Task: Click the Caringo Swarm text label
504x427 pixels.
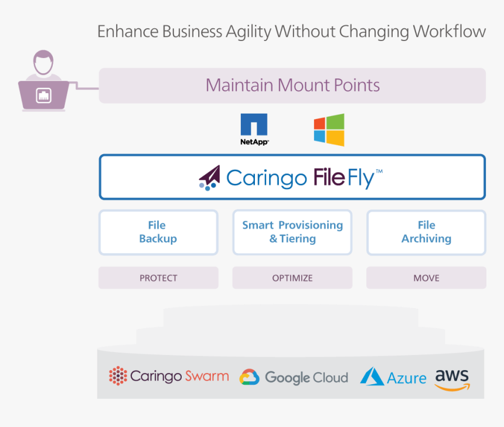Action: pyautogui.click(x=179, y=376)
